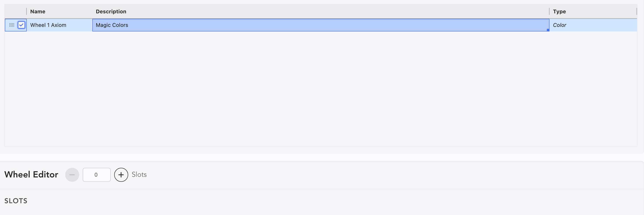Uncheck the Wheel 1 Axiom checkbox
Image resolution: width=644 pixels, height=215 pixels.
tap(21, 25)
